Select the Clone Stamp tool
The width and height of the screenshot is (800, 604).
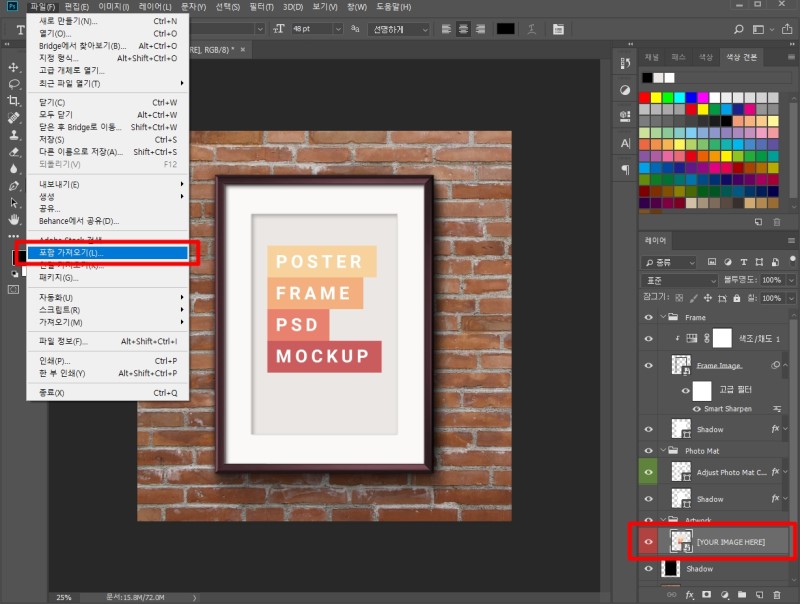(x=14, y=135)
